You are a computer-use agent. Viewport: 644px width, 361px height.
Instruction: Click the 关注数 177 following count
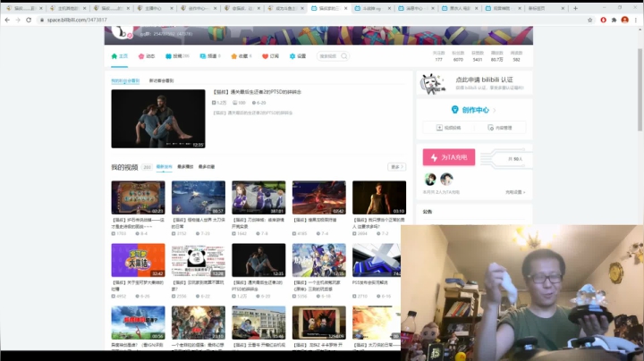438,56
